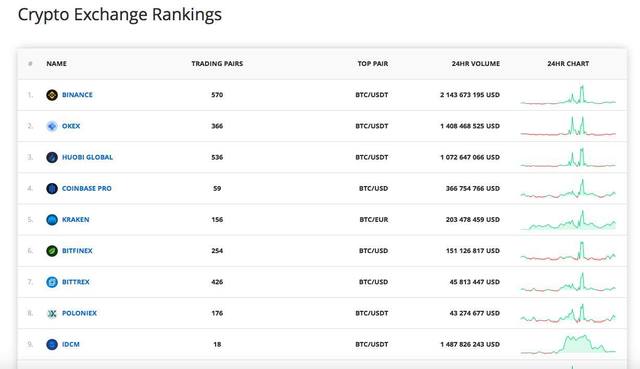View Kraken 24hr chart sparkline
Image resolution: width=640 pixels, height=369 pixels.
pyautogui.click(x=568, y=220)
